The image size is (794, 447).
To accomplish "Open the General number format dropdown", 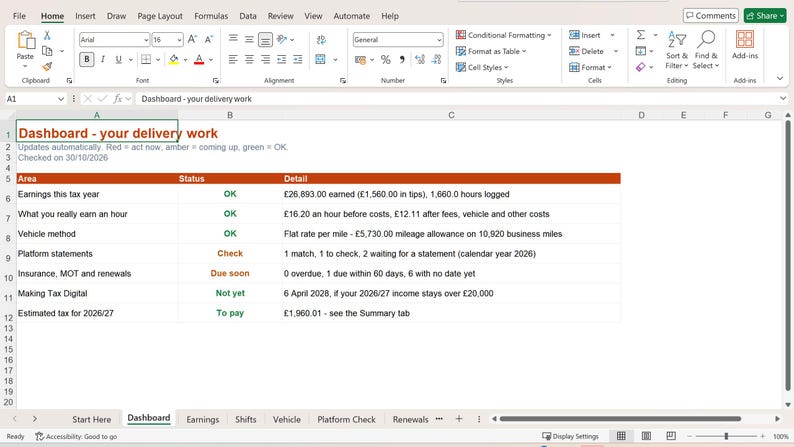I will tap(439, 39).
